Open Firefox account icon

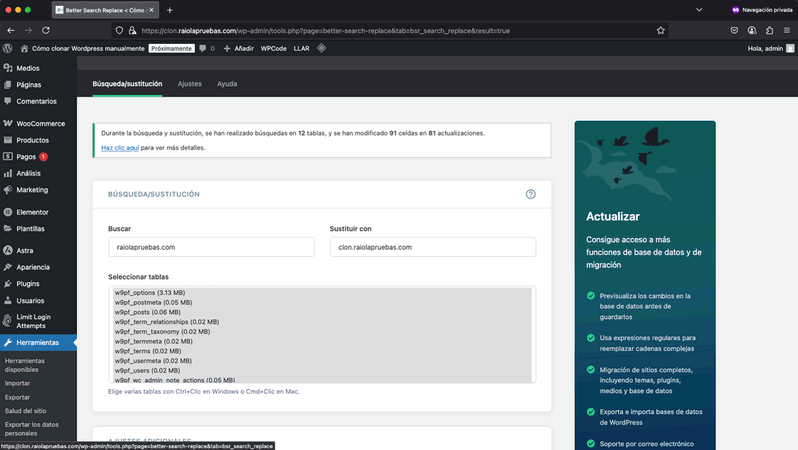pos(752,31)
